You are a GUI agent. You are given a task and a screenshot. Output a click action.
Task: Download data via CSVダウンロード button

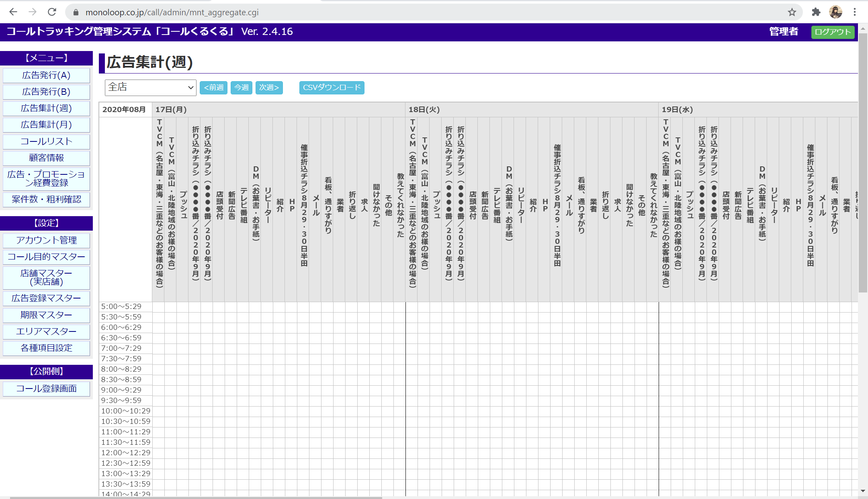click(332, 87)
